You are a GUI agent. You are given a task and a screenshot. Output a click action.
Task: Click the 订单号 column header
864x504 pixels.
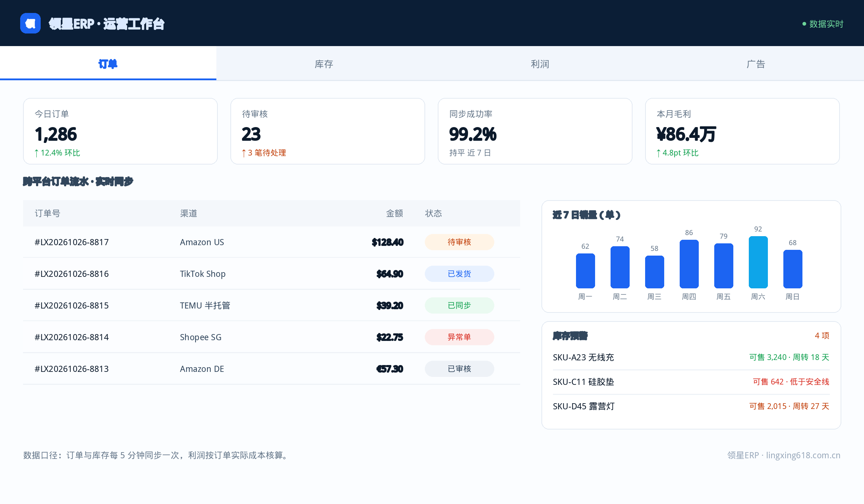(48, 213)
